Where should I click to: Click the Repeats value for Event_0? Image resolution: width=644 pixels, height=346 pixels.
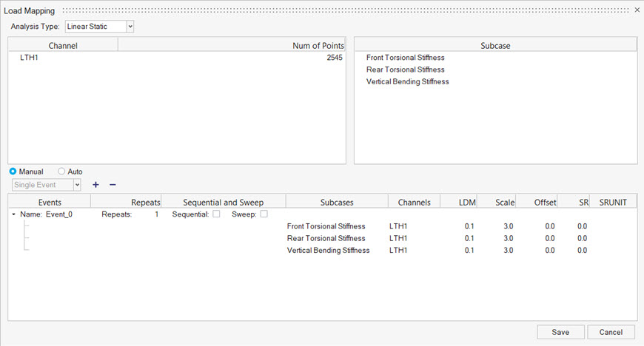[x=155, y=214]
